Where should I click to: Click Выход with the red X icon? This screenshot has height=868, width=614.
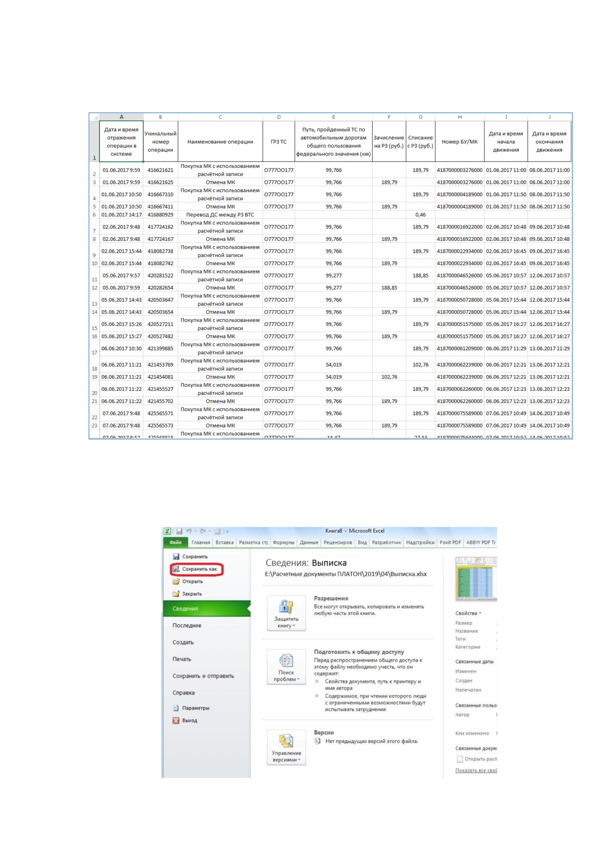[x=185, y=720]
